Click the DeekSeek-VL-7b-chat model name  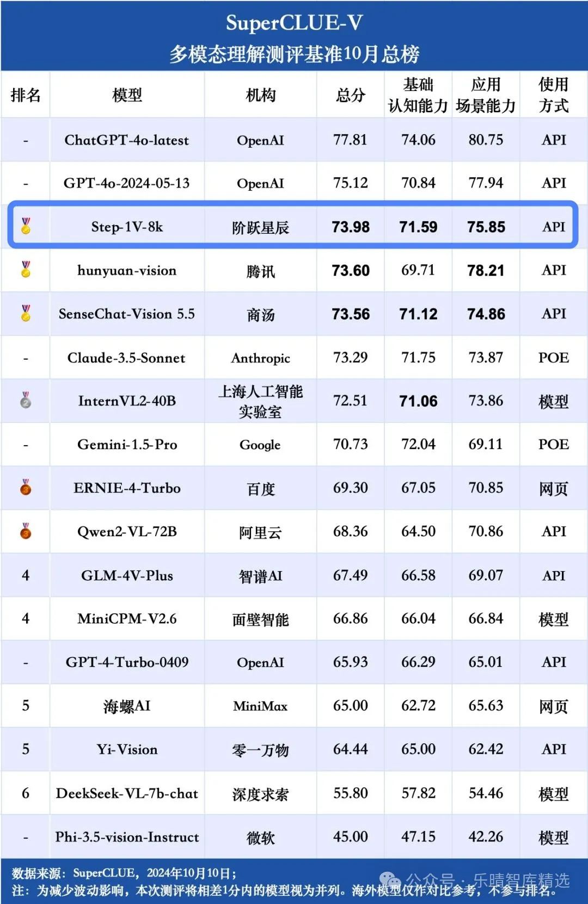click(x=127, y=793)
